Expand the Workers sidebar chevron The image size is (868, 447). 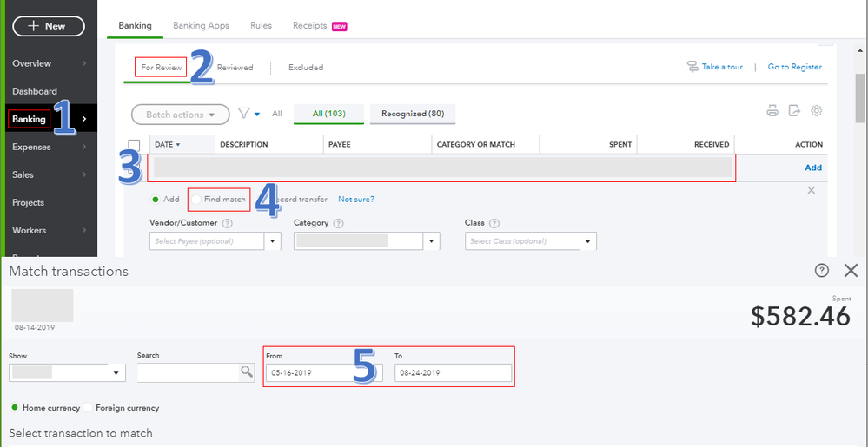point(84,230)
